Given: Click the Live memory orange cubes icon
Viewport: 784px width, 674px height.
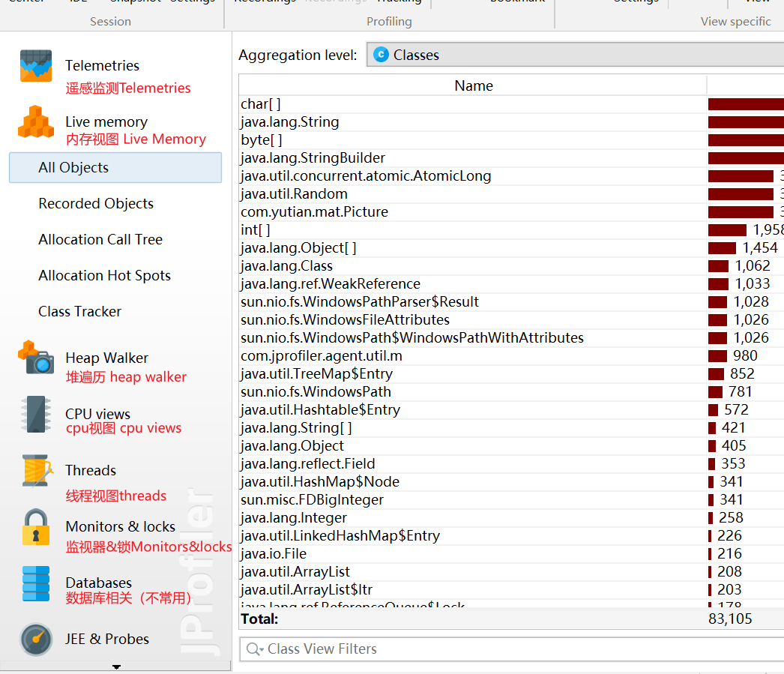Looking at the screenshot, I should tap(36, 122).
